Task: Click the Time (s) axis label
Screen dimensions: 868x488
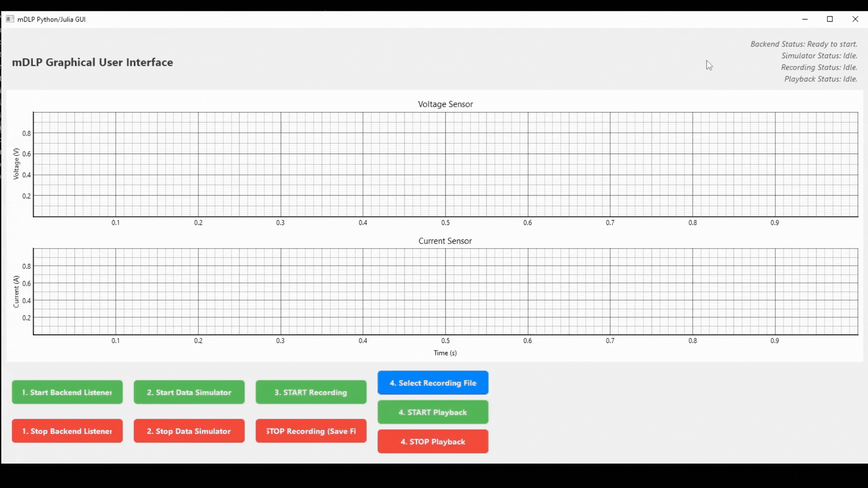Action: coord(445,353)
